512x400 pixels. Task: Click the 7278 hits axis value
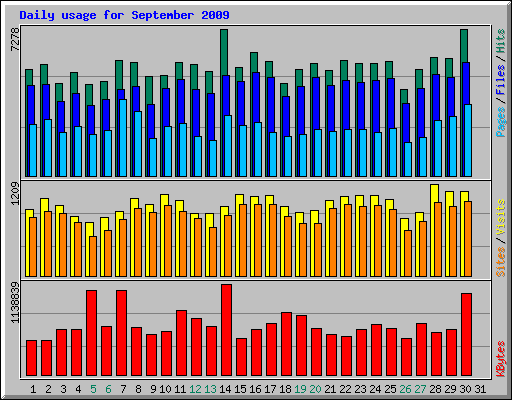click(x=15, y=39)
